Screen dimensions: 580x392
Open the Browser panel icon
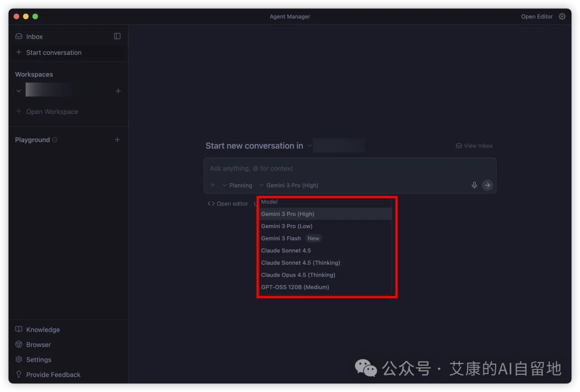coord(19,344)
